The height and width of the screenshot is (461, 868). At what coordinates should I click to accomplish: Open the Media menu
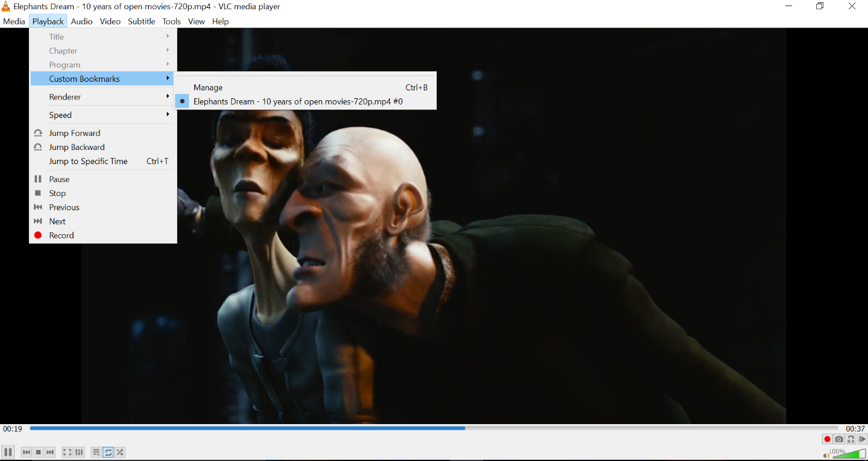point(14,21)
